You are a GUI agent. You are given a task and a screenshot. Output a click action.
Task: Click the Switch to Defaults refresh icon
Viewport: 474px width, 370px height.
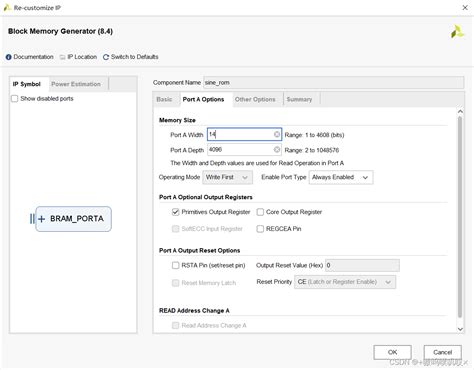[x=106, y=57]
